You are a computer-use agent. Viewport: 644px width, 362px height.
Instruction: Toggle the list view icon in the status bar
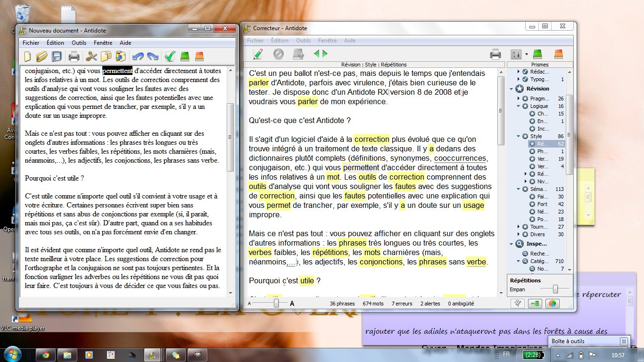534,304
